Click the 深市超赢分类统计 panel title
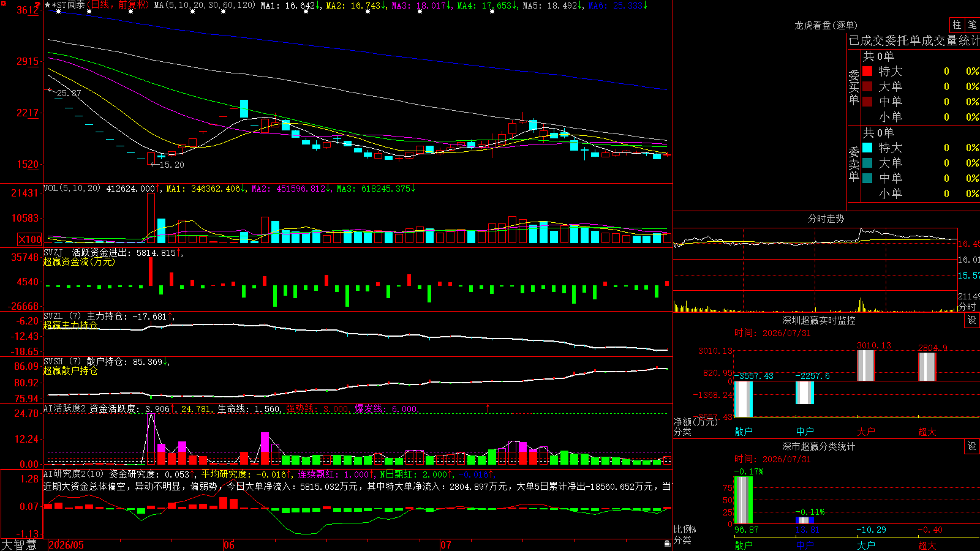Screen dimensions: 980x551 click(818, 446)
